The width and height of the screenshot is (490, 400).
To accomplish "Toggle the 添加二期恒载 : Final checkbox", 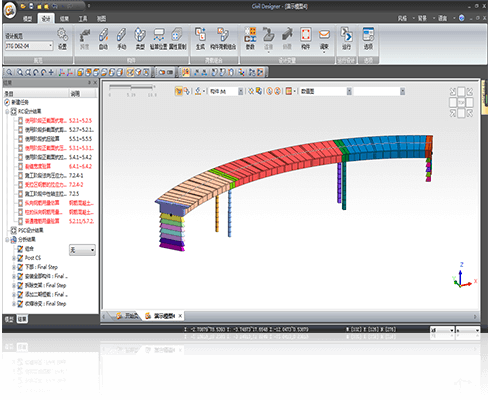I will (x=20, y=295).
